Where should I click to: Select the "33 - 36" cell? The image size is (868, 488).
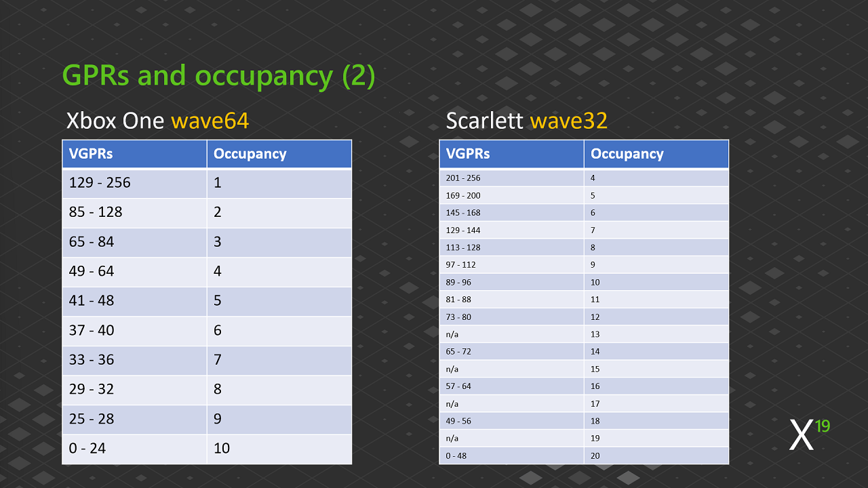click(134, 360)
